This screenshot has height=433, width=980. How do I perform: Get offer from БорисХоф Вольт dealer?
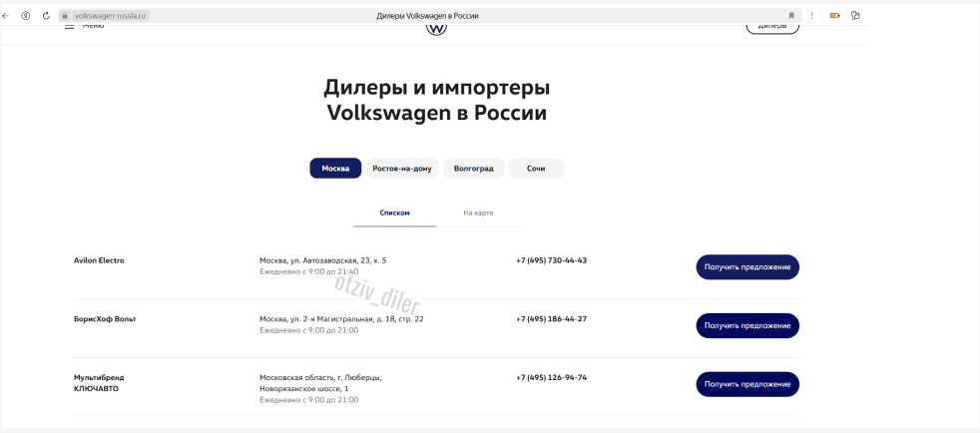coord(747,325)
